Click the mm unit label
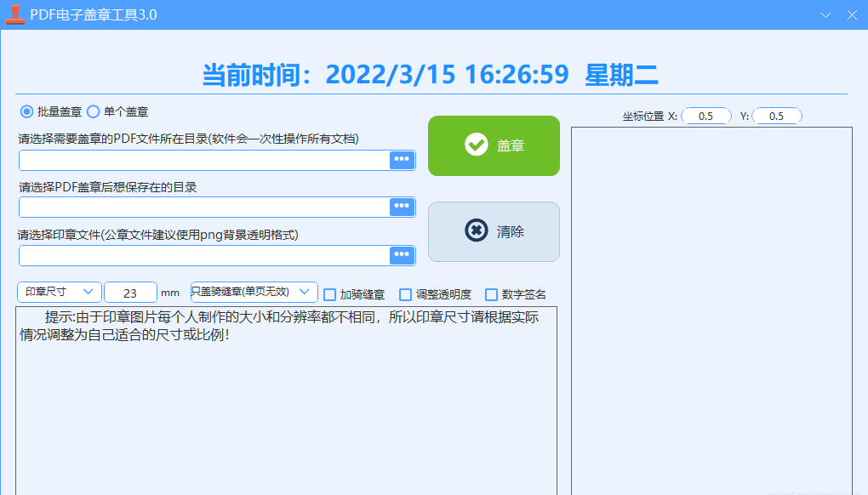 point(170,293)
